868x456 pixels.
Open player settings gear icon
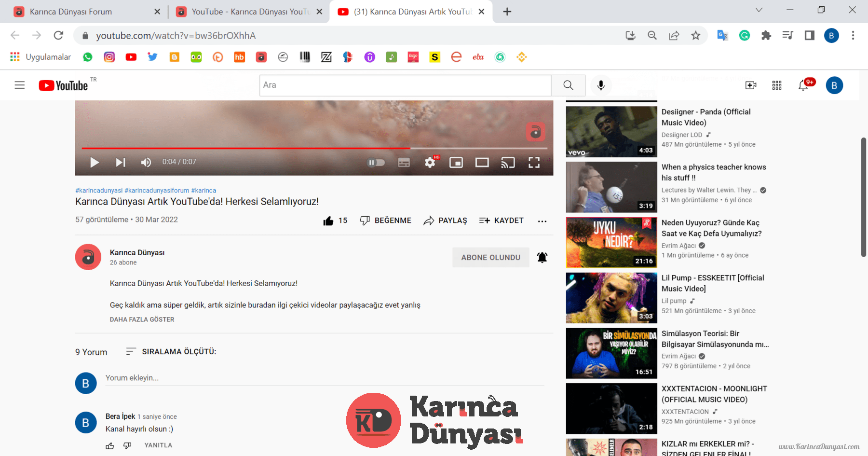coord(430,163)
